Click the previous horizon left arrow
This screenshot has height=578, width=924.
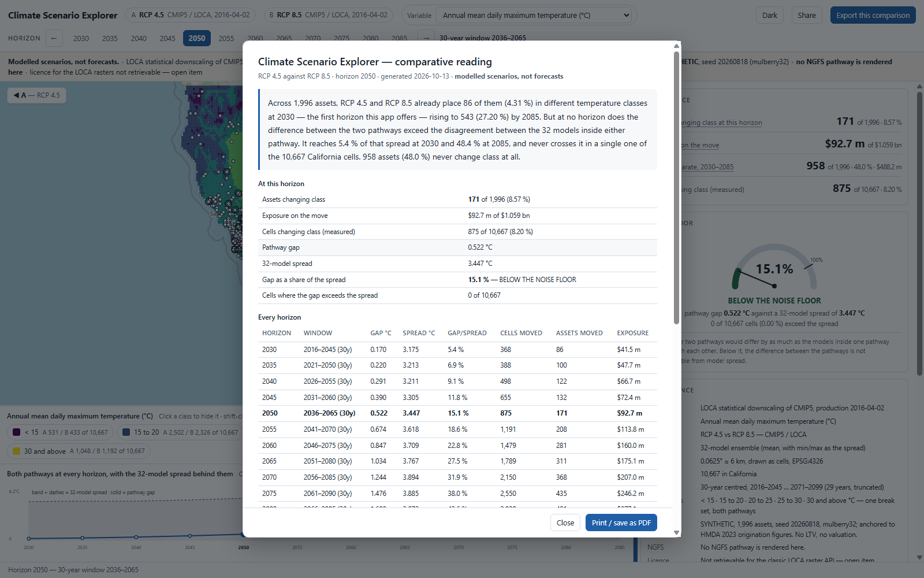pyautogui.click(x=54, y=38)
